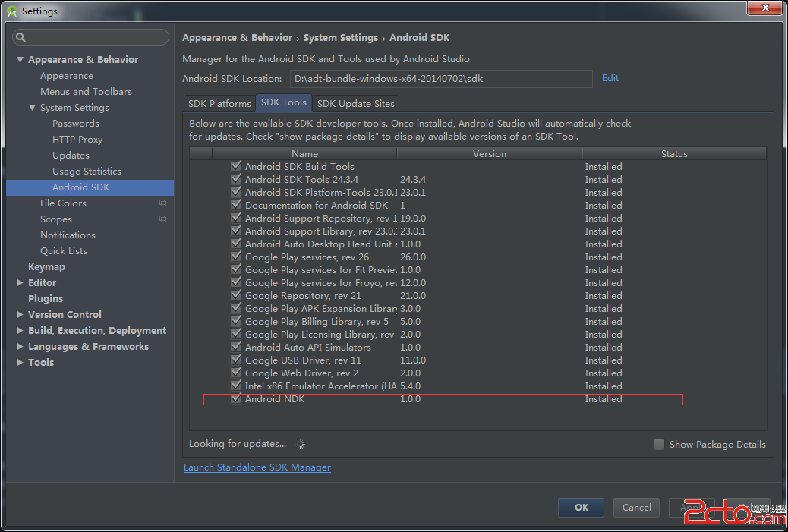Select Passwords under System Settings

click(x=75, y=124)
